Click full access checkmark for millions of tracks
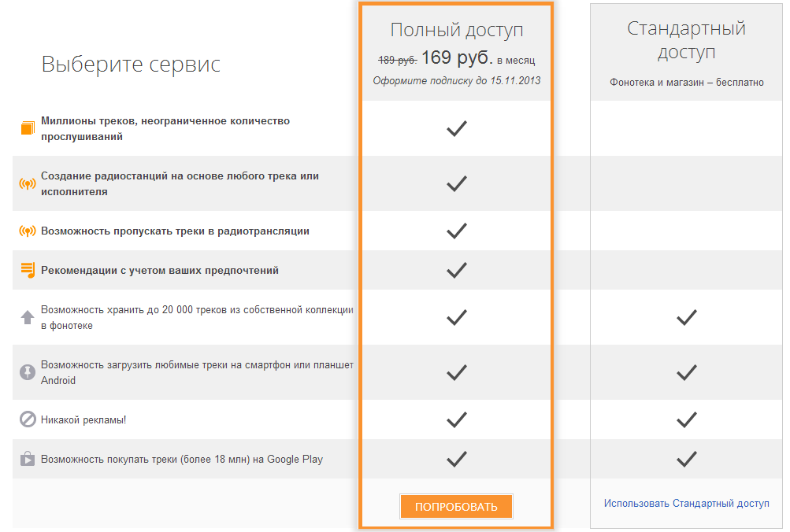This screenshot has height=532, width=790. point(456,128)
